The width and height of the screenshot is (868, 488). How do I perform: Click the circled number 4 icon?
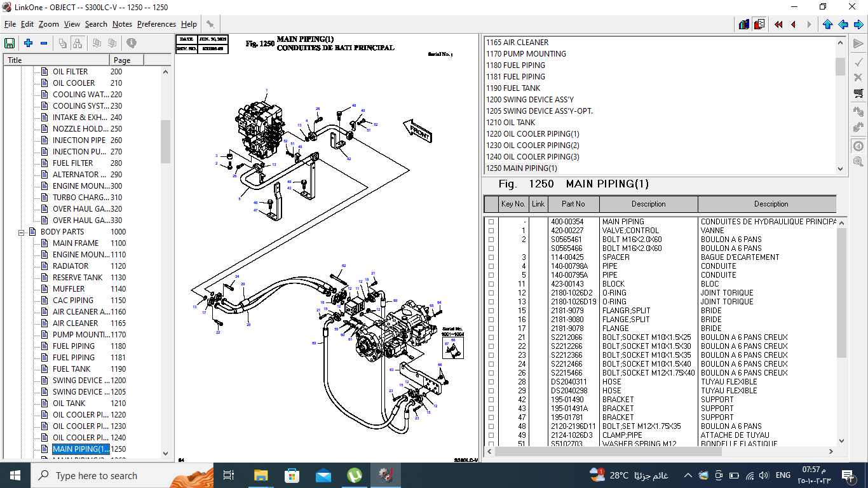click(x=858, y=146)
